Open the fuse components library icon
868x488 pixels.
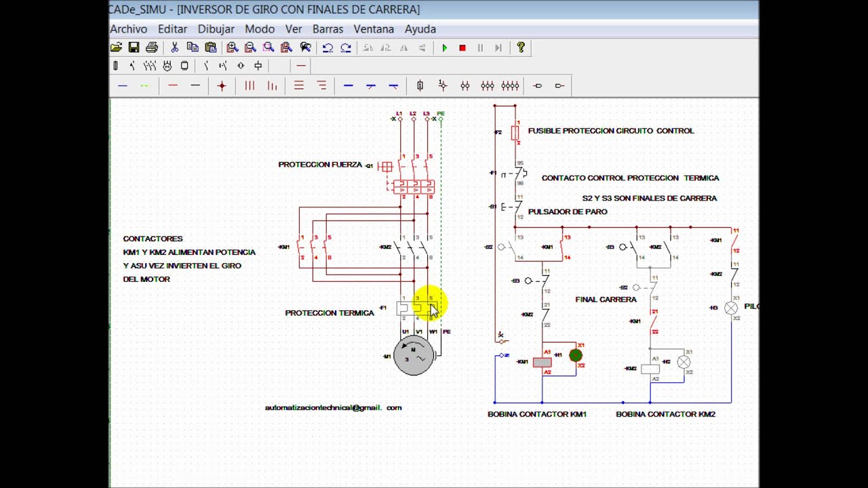pyautogui.click(x=115, y=66)
